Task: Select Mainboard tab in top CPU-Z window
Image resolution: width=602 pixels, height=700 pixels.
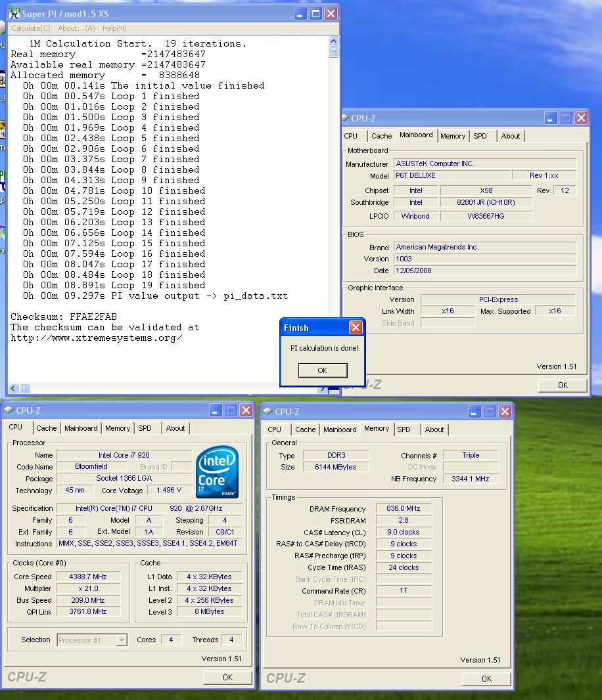Action: (x=416, y=135)
